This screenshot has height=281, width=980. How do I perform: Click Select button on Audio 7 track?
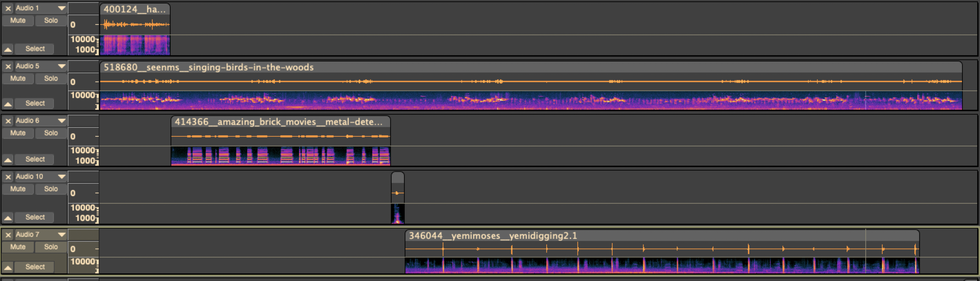point(35,267)
